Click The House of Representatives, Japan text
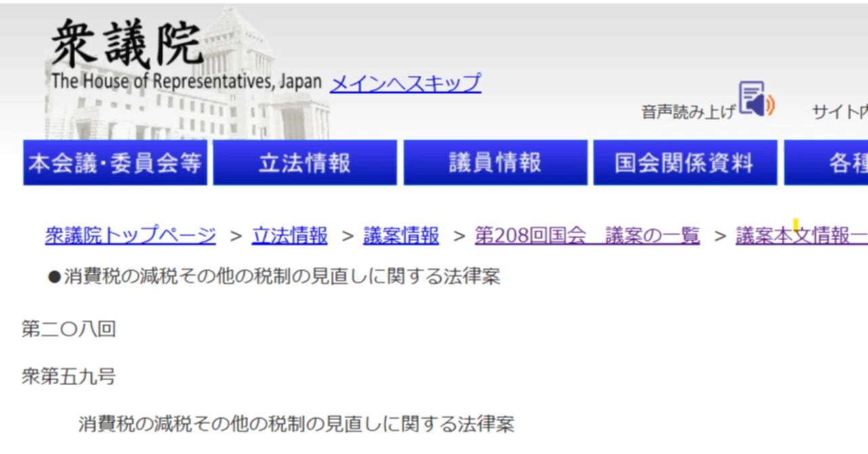 [186, 82]
